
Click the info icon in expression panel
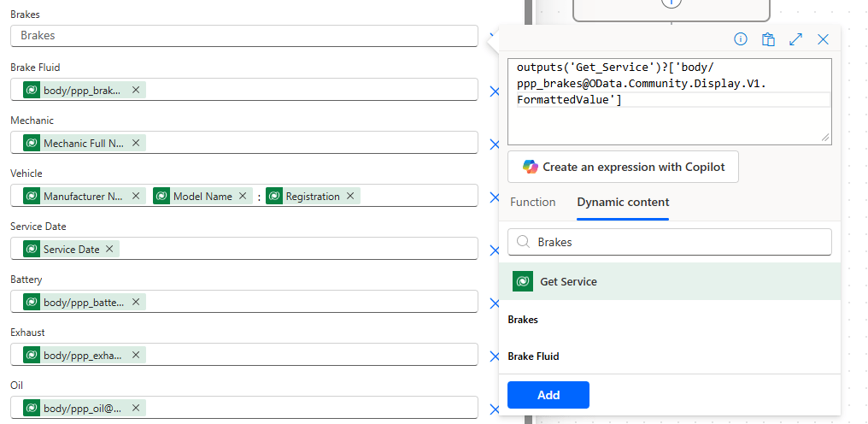[741, 39]
